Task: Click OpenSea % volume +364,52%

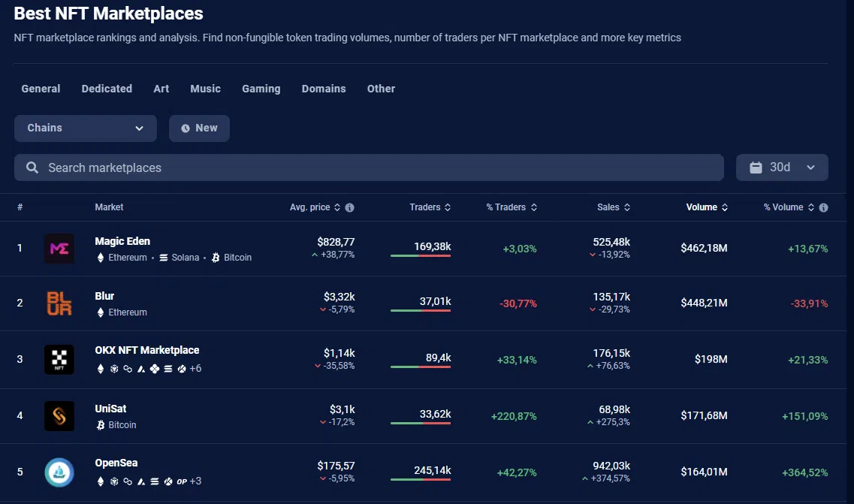Action: [805, 473]
